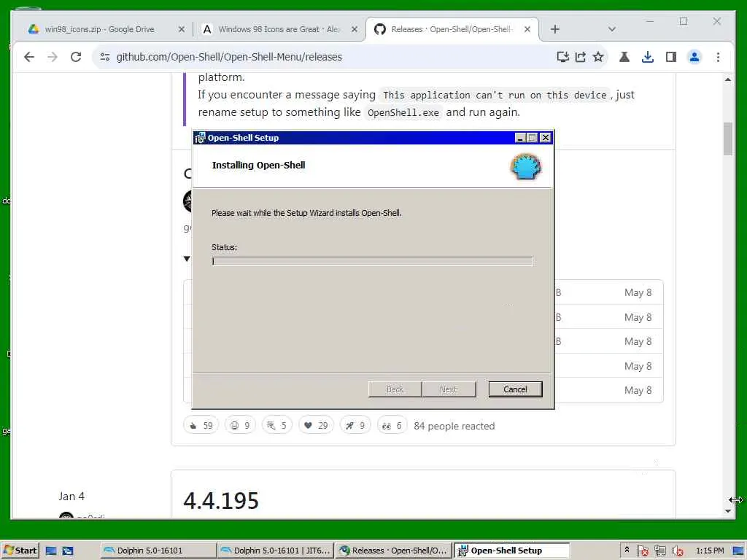Switch to Dolphin 5.0-16101 | JIT6 taskbar item

pos(275,551)
